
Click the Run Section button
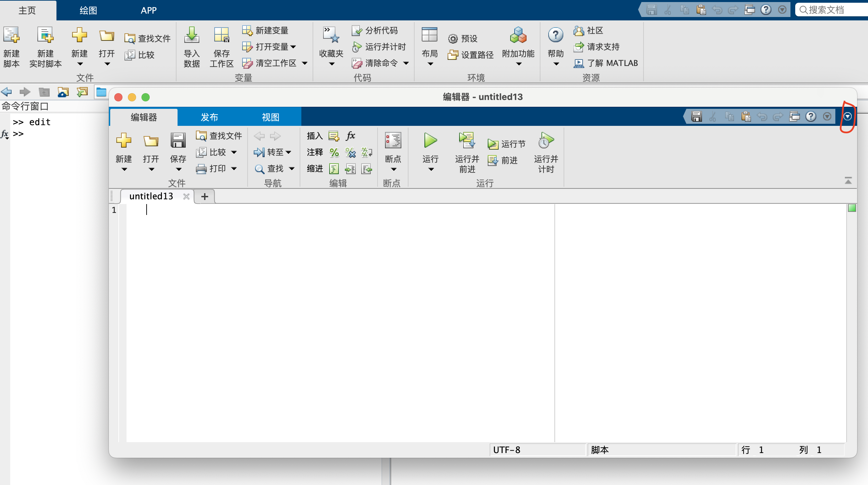pyautogui.click(x=507, y=144)
